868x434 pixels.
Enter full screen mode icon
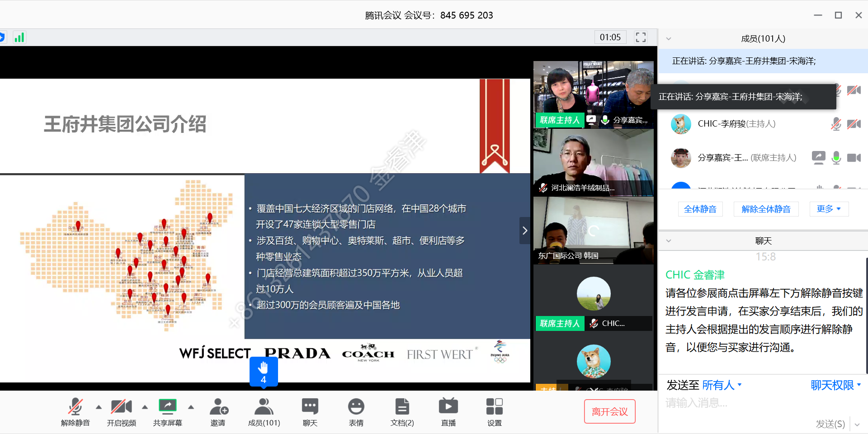click(x=641, y=37)
